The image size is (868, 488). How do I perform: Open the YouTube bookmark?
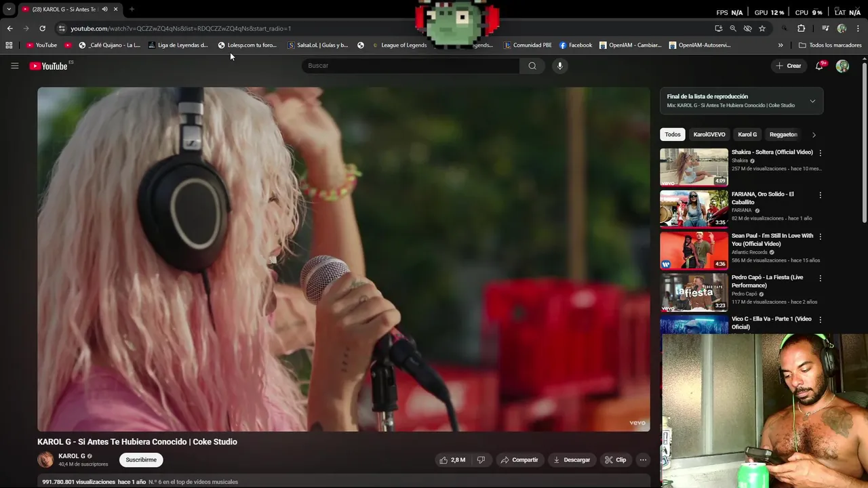41,45
